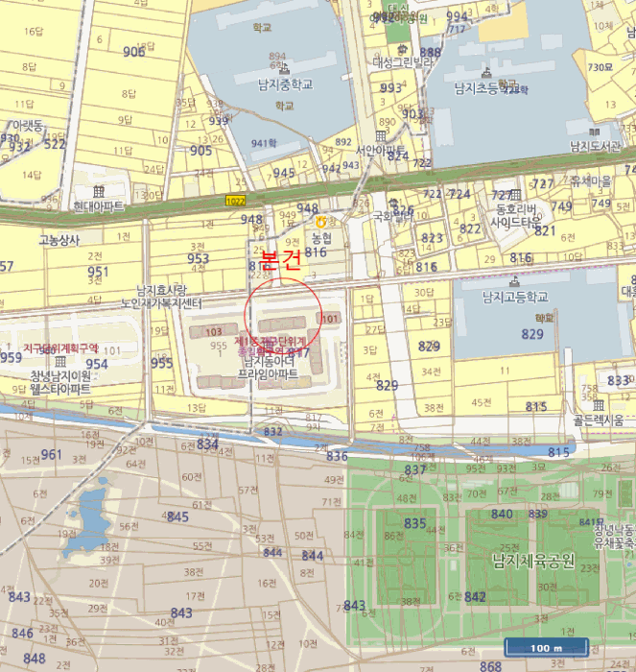Click the 골든렉시움 apartment icon
Screen dimensions: 636x672
click(599, 405)
